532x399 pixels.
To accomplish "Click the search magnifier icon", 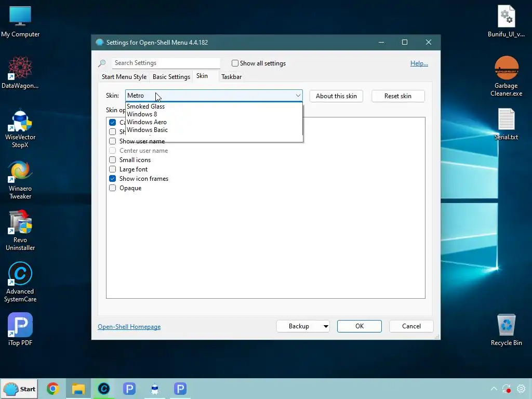I will pos(102,63).
